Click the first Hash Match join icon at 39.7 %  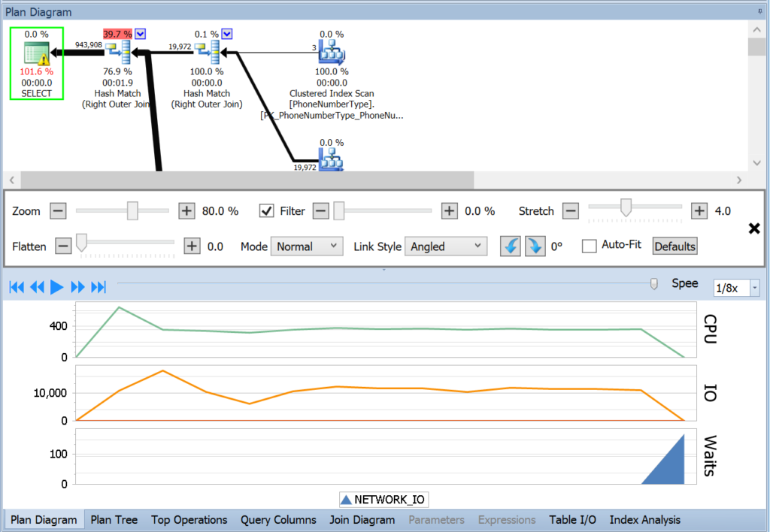click(118, 52)
